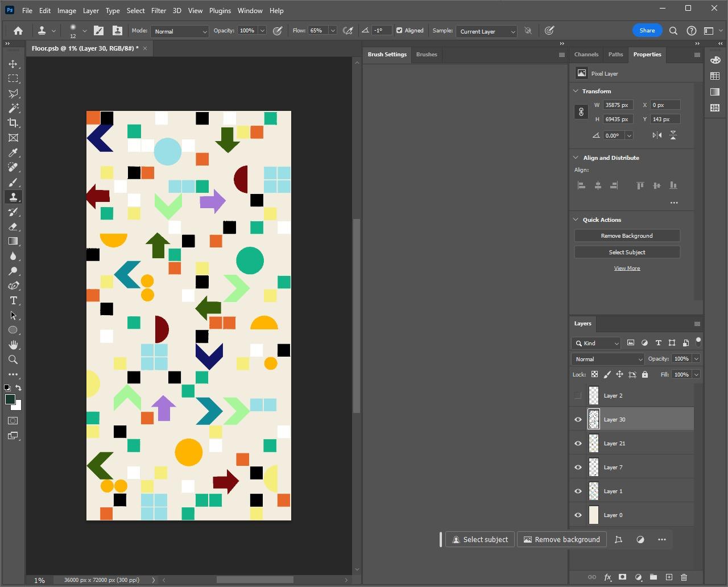This screenshot has height=587, width=728.
Task: Collapse the Quick Actions section
Action: [x=576, y=220]
